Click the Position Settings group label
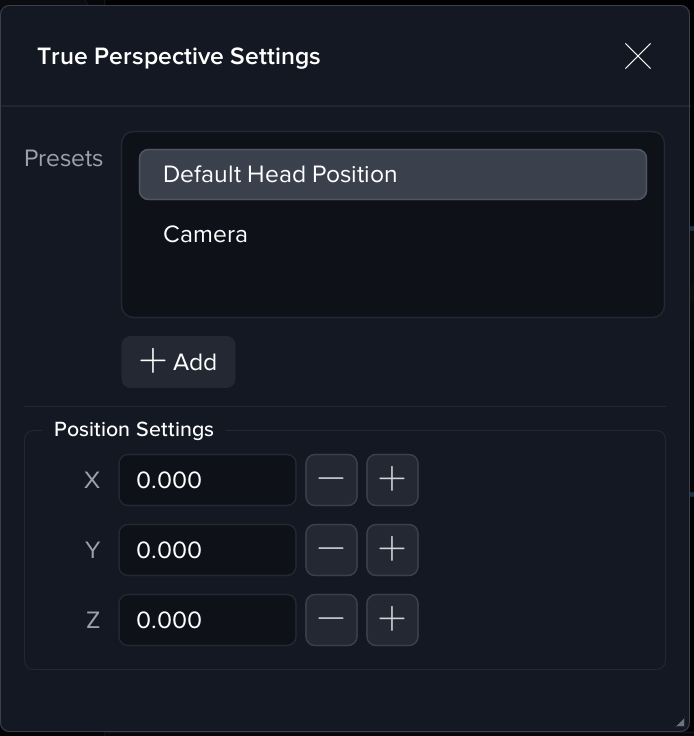Image resolution: width=694 pixels, height=736 pixels. click(x=134, y=430)
